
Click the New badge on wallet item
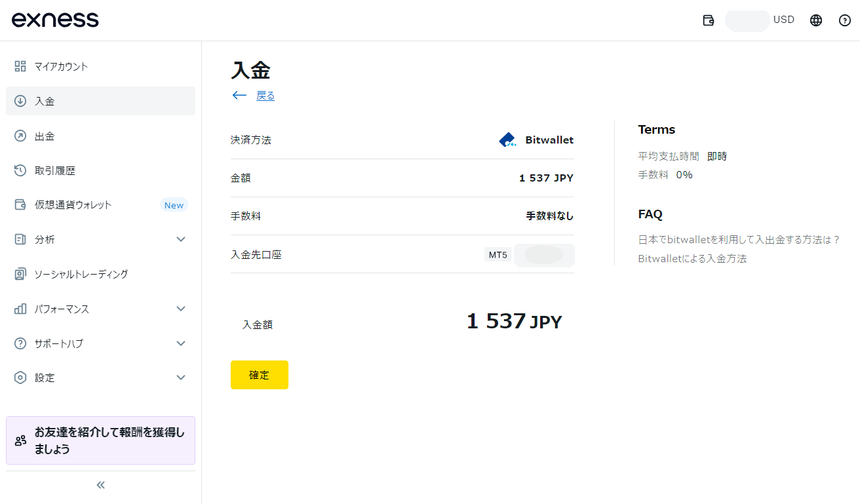pyautogui.click(x=174, y=205)
